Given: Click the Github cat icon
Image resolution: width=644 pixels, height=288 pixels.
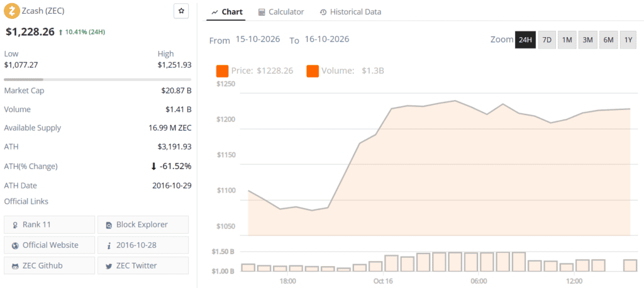Looking at the screenshot, I should 15,266.
